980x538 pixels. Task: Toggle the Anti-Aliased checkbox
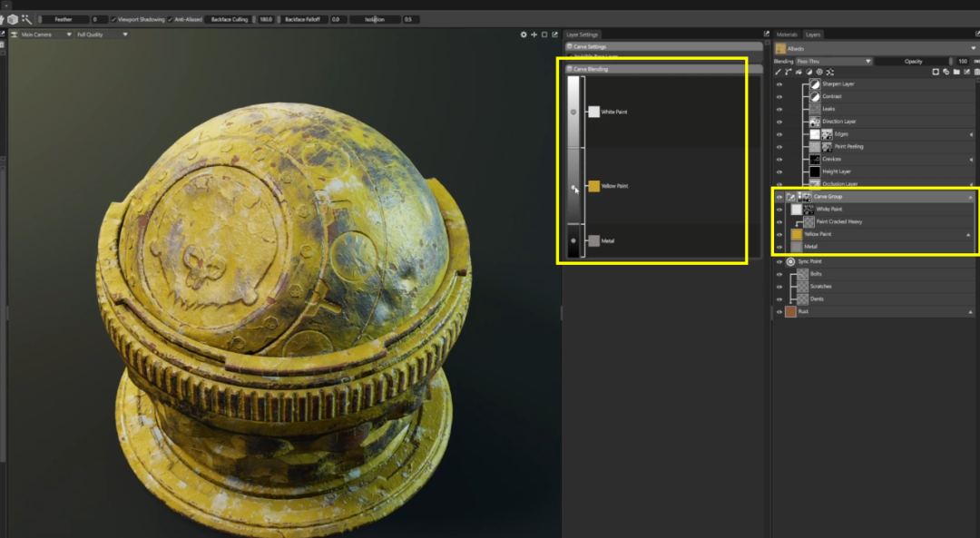[x=170, y=19]
